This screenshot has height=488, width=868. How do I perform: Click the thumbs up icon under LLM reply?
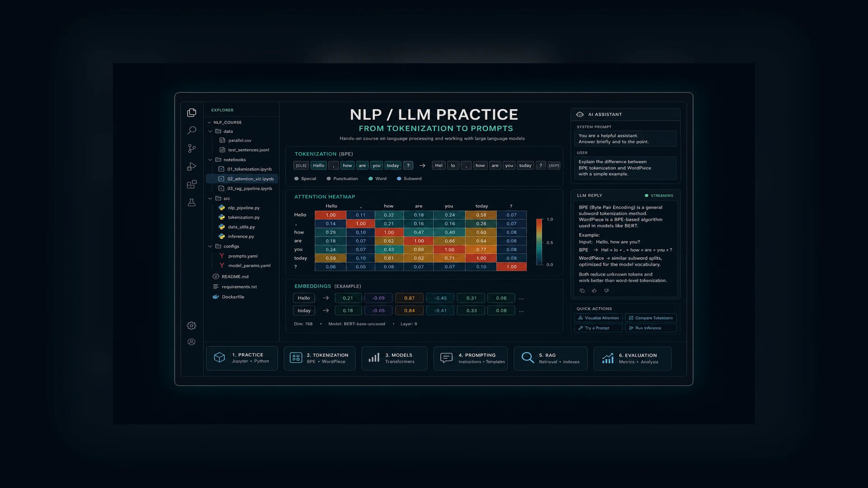point(594,291)
